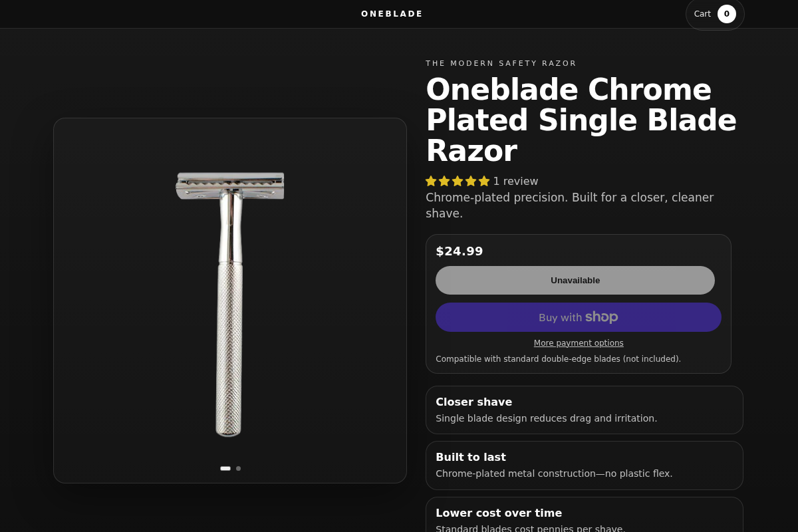Select the active carousel indicator dot

[225, 468]
